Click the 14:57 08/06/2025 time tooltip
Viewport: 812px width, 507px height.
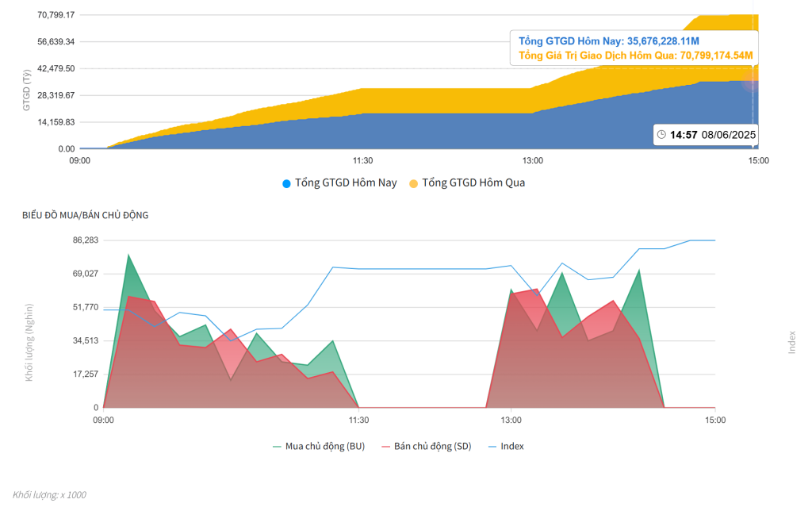[x=706, y=135]
